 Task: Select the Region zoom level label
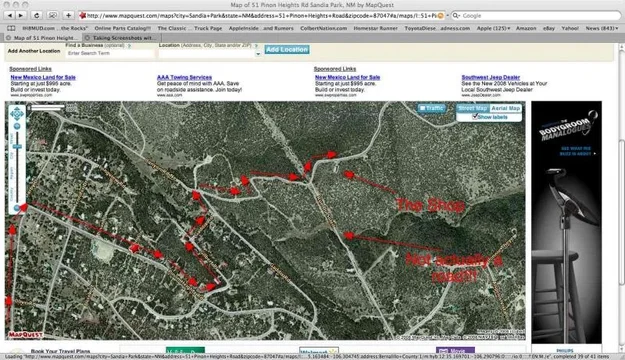tap(12, 173)
